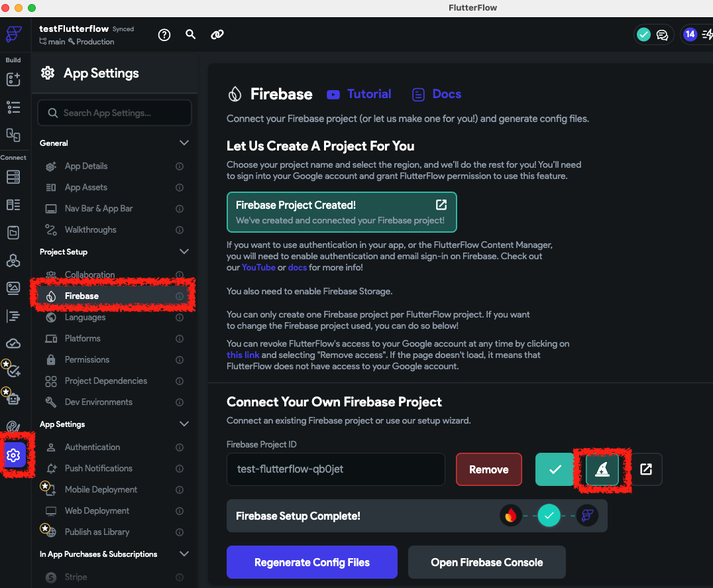Click info icon next to Web Deployment
This screenshot has height=588, width=713.
[180, 511]
